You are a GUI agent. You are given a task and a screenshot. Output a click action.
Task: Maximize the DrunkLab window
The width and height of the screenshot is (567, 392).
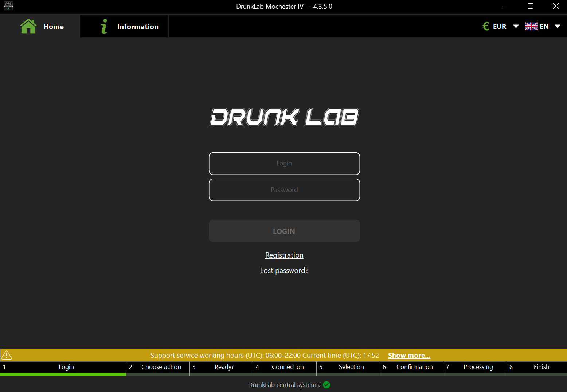tap(530, 6)
